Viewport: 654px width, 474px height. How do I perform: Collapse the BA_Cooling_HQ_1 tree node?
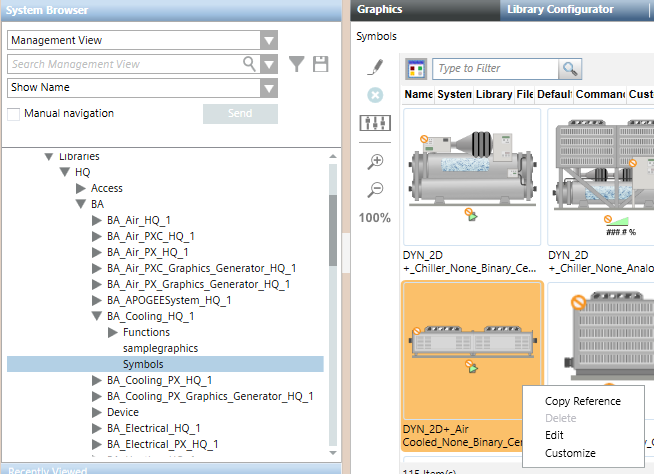[x=97, y=316]
